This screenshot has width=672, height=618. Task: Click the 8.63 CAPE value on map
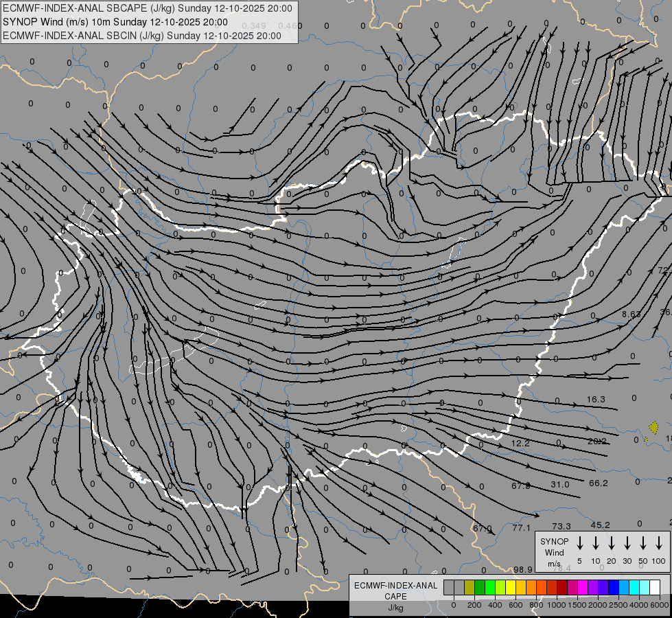(x=632, y=314)
